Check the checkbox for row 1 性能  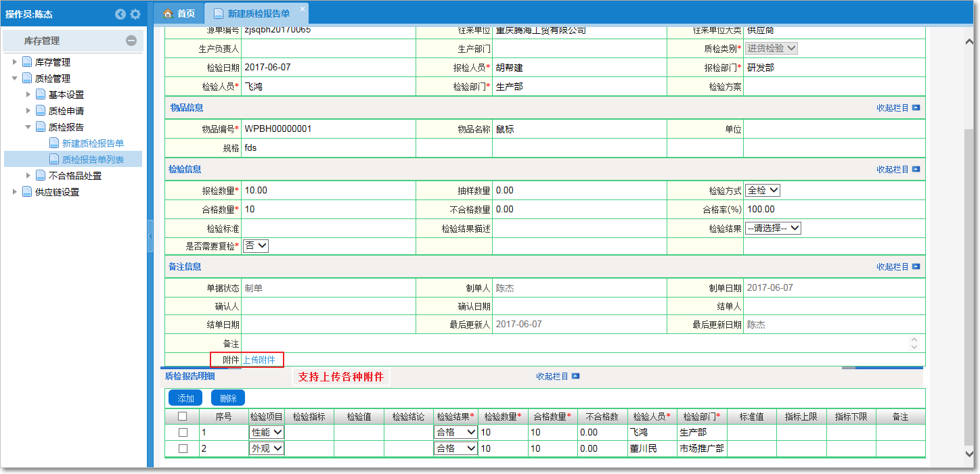(x=182, y=432)
